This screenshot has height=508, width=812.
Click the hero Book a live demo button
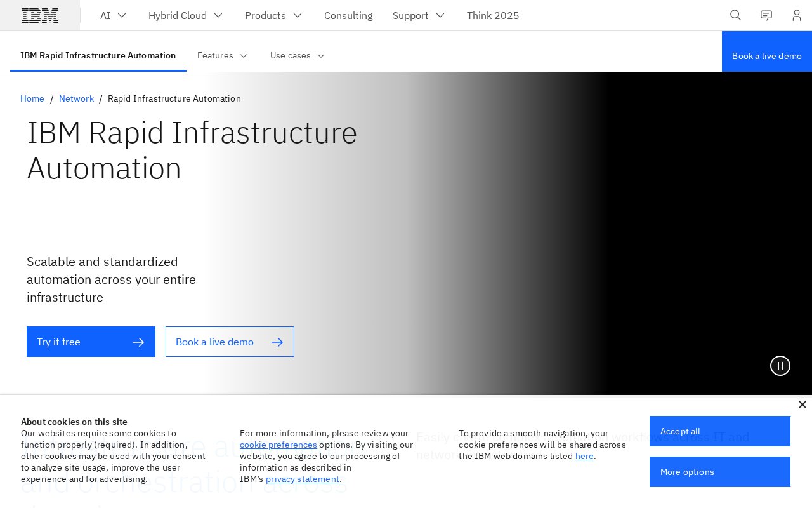click(230, 342)
